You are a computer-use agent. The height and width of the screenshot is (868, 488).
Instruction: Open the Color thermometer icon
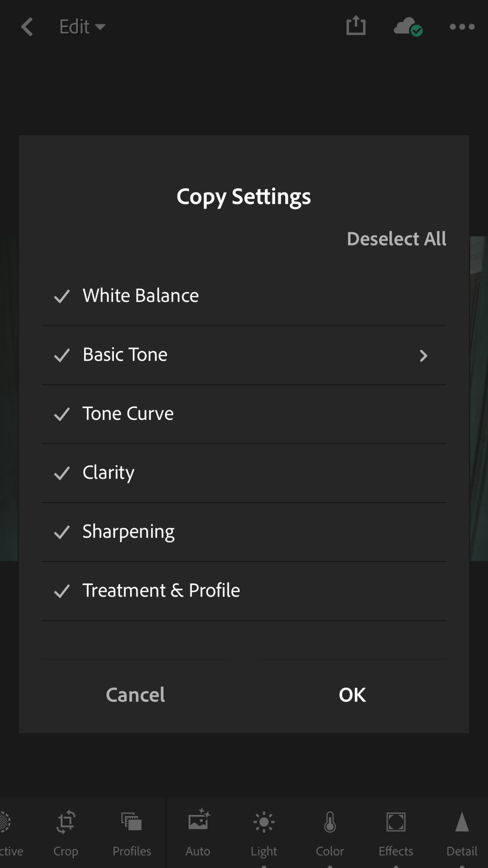click(x=330, y=822)
